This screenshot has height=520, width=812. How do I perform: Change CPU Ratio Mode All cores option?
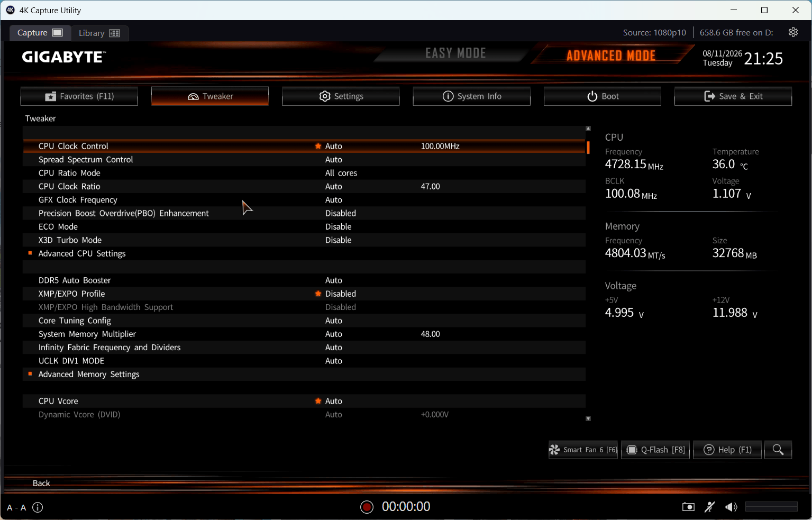coord(341,173)
